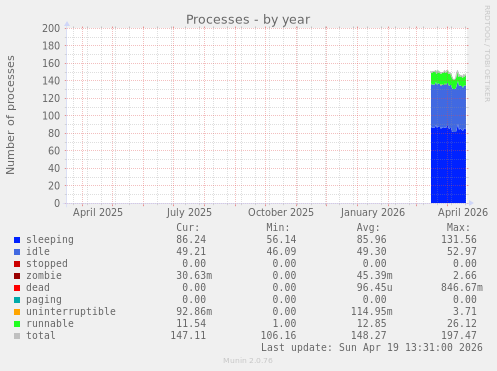The width and height of the screenshot is (497, 371).
Task: Click the 'Number of processes' axis label
Action: pyautogui.click(x=11, y=115)
